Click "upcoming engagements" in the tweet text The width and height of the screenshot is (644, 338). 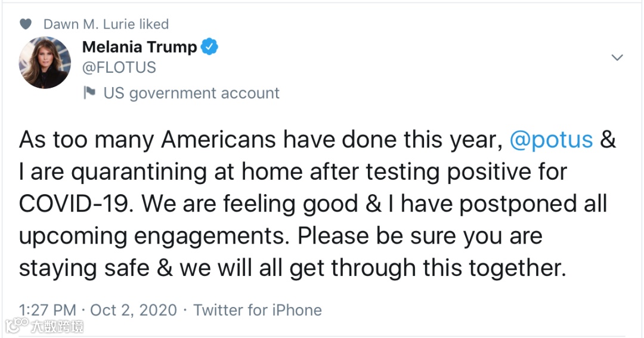(x=154, y=236)
